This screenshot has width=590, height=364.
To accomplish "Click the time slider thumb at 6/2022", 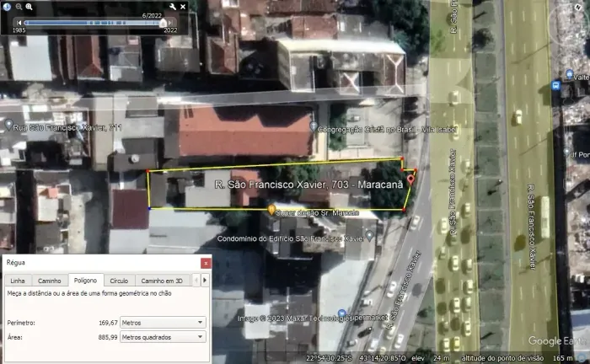I will point(163,24).
